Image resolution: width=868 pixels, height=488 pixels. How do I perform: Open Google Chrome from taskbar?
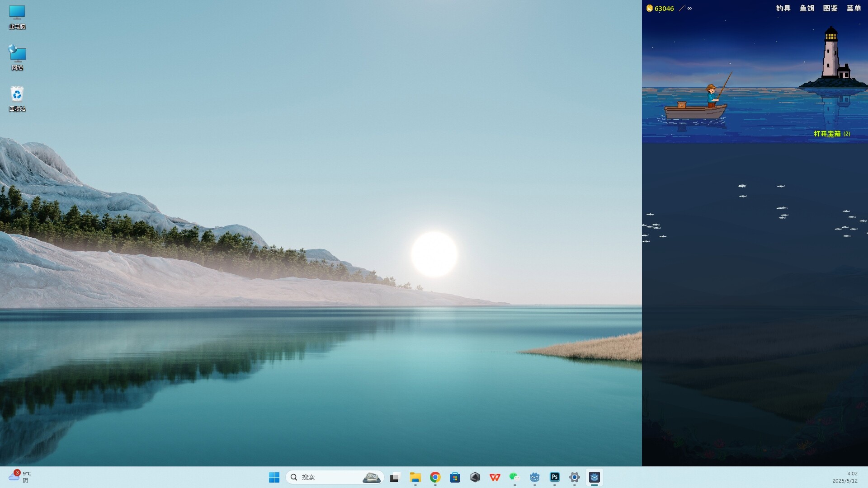pyautogui.click(x=435, y=477)
